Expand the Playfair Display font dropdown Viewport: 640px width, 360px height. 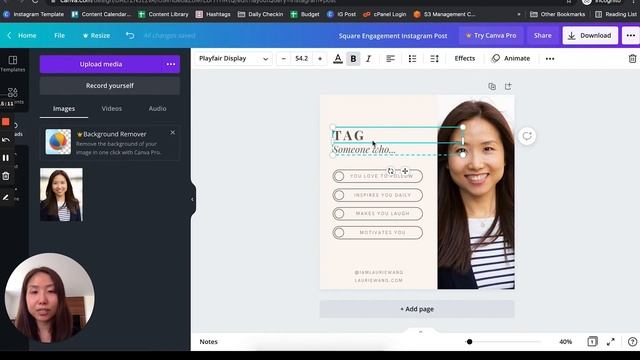click(x=233, y=59)
